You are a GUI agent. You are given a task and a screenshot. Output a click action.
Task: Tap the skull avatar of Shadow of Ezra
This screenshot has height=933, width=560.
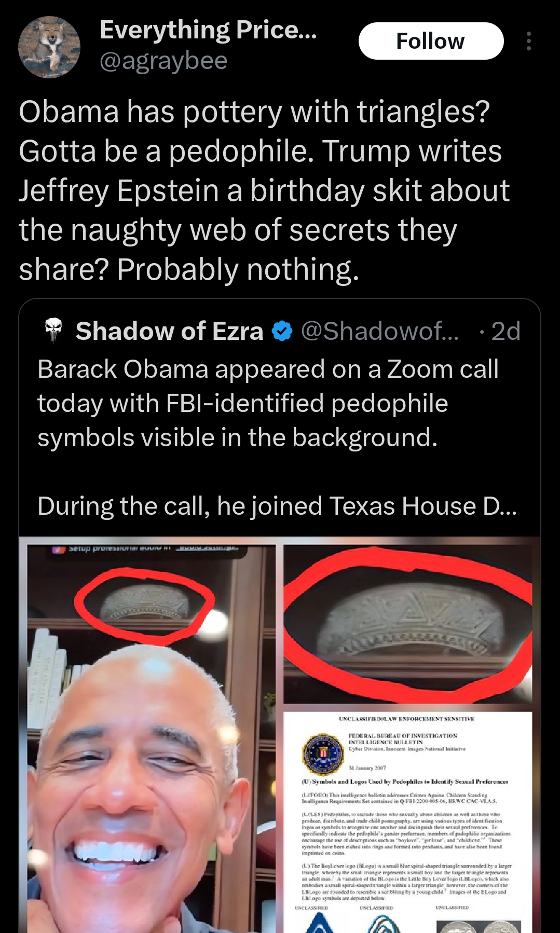(x=53, y=331)
